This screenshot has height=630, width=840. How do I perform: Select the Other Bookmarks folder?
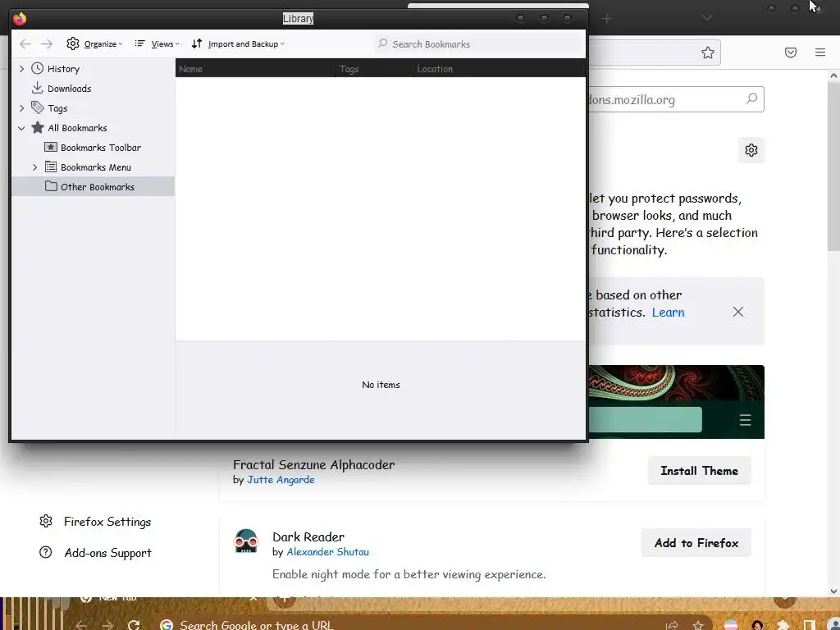click(98, 187)
